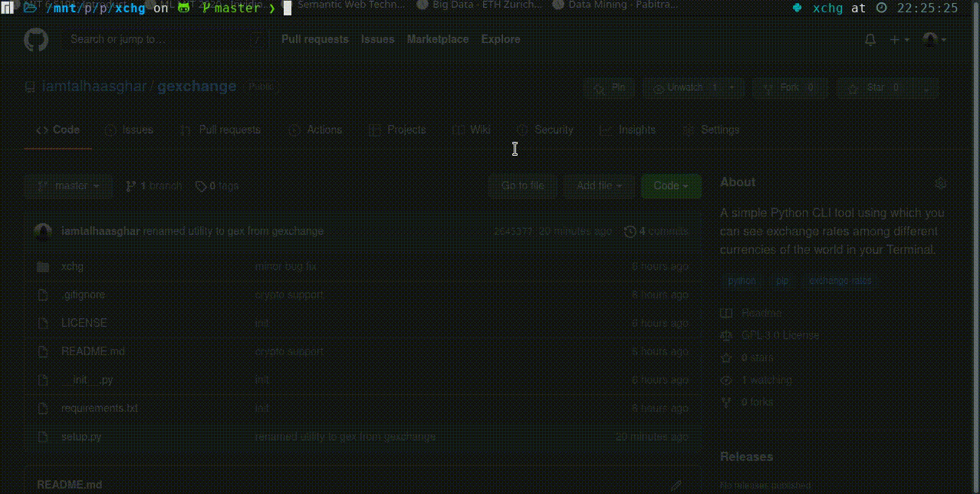This screenshot has height=494, width=980.
Task: Open the 'renamed utility to gex' latest commit message
Action: [233, 232]
